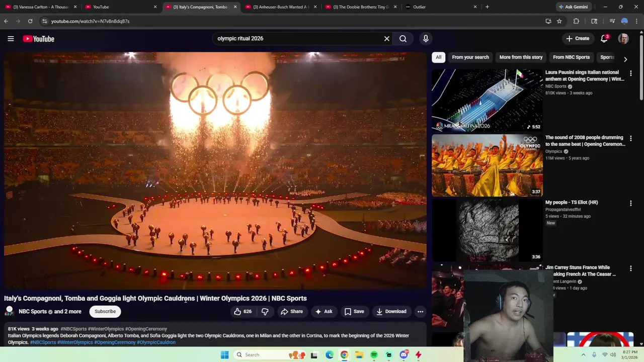
Task: Open the My people TS Eliot thumbnail
Action: click(x=487, y=230)
